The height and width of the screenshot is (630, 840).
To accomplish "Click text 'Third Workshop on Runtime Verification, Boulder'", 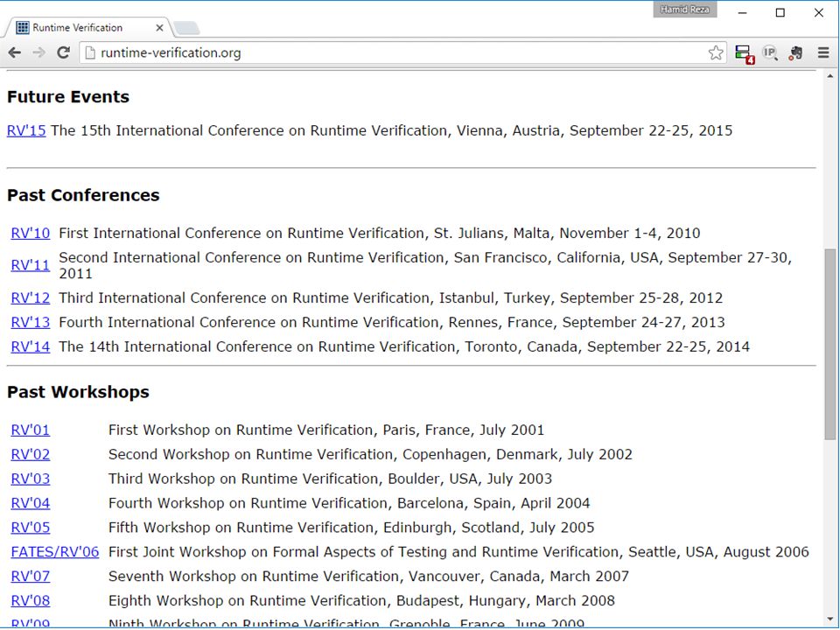I will tap(275, 479).
